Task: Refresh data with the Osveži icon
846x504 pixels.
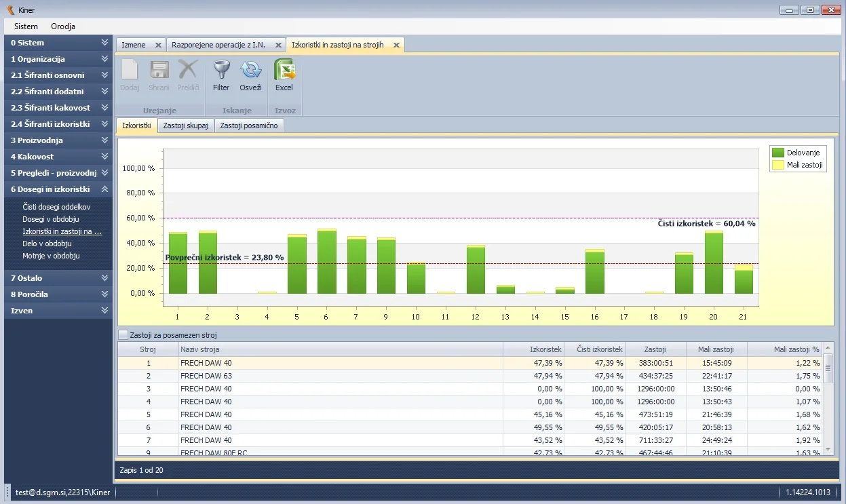Action: [250, 71]
